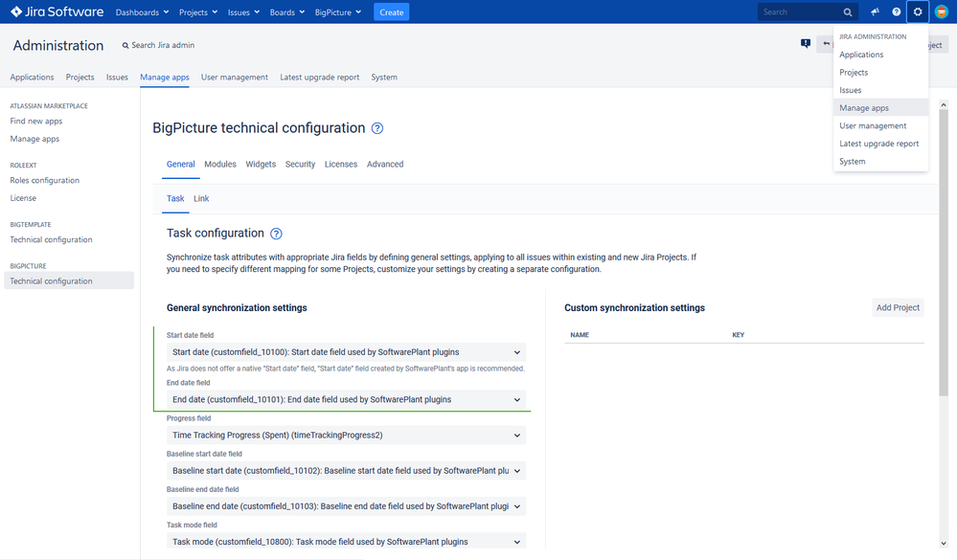The width and height of the screenshot is (957, 560).
Task: Switch to the Advanced tab
Action: click(385, 164)
